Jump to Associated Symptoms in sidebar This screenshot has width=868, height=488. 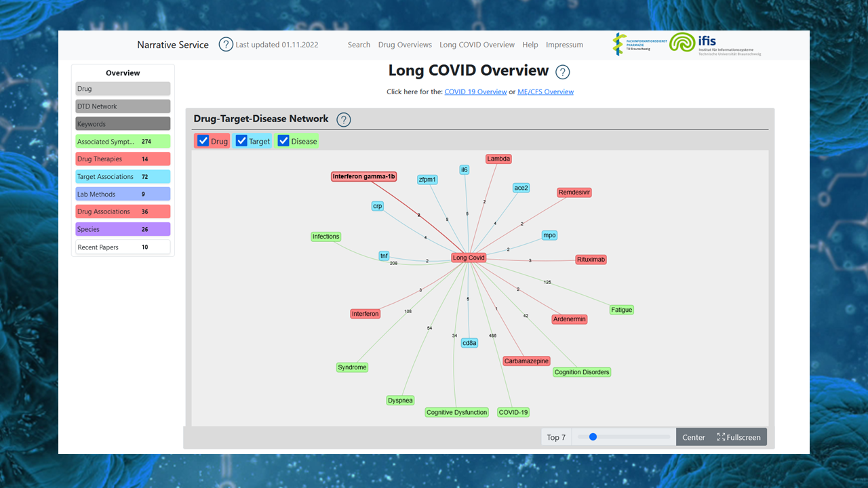pos(123,142)
